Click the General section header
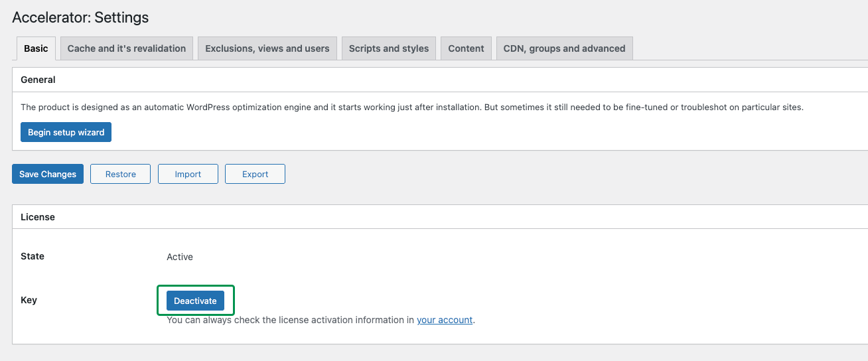The image size is (868, 361). click(x=38, y=80)
